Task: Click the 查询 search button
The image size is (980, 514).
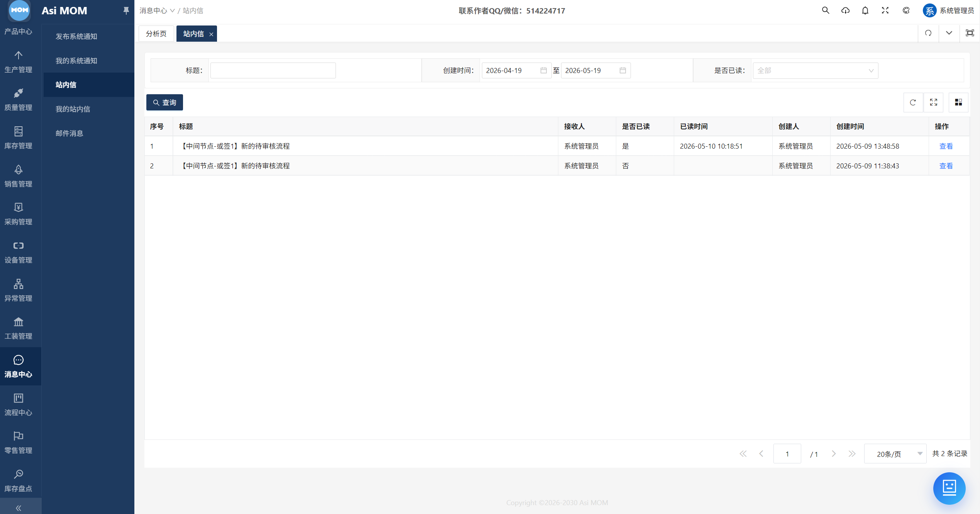Action: [164, 102]
